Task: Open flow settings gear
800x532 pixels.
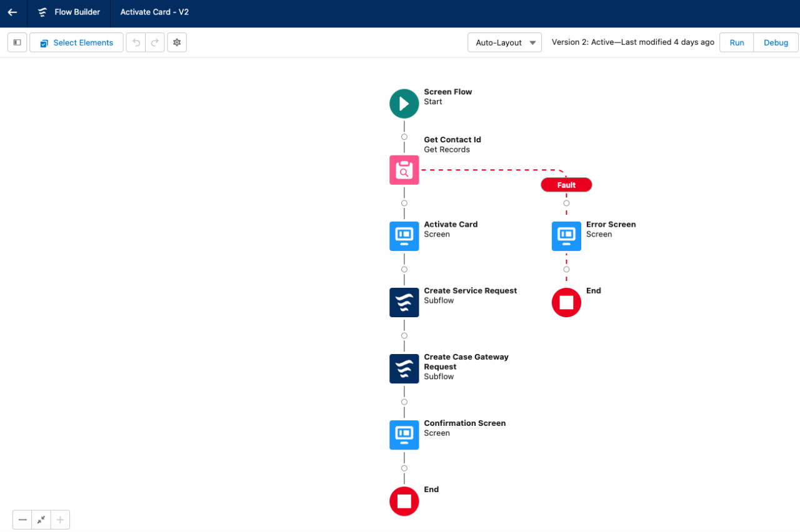Action: [177, 42]
